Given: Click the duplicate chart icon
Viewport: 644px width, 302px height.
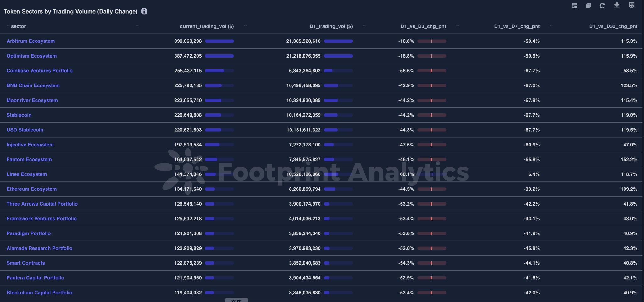Looking at the screenshot, I should pyautogui.click(x=588, y=6).
